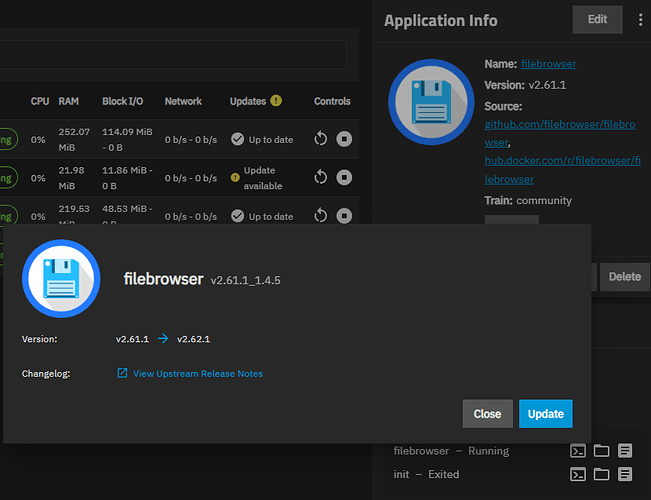Click the Up to date checkmark in third row

(237, 216)
